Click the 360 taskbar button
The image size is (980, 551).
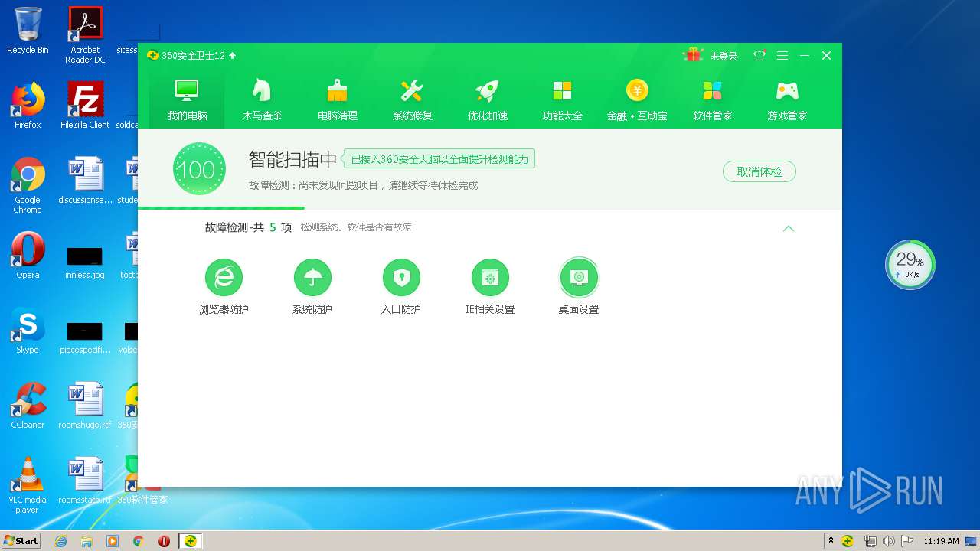[x=190, y=541]
